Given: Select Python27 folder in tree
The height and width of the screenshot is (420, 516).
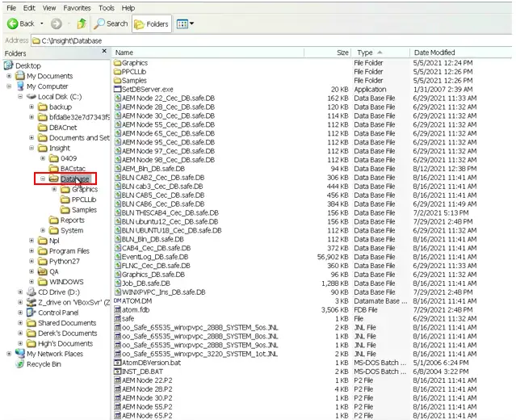Looking at the screenshot, I should click(64, 262).
